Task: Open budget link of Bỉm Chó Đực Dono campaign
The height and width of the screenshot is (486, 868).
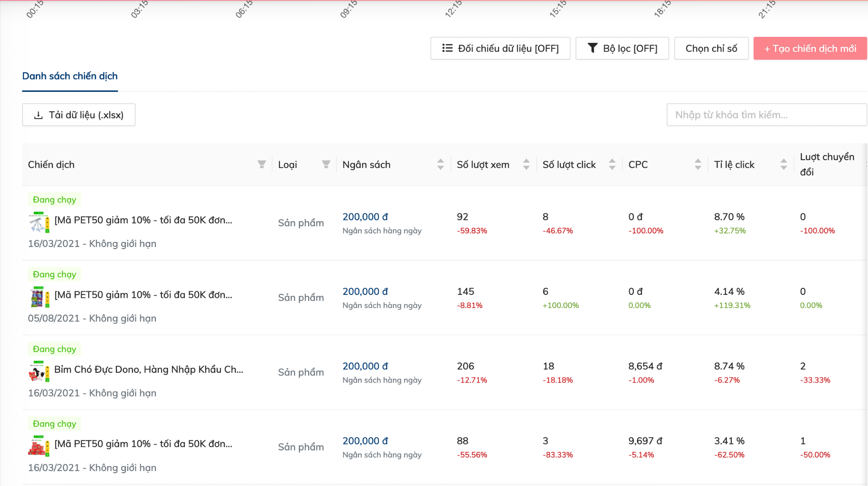Action: click(365, 366)
